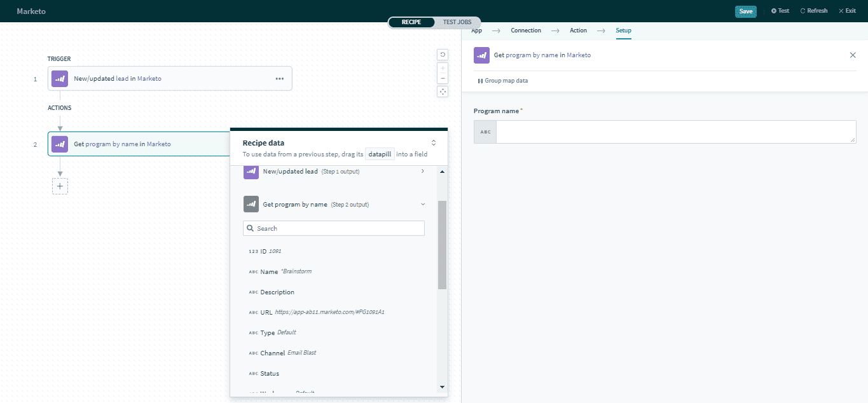The width and height of the screenshot is (868, 403).
Task: Reset canvas with the undo arrow icon
Action: tap(443, 55)
